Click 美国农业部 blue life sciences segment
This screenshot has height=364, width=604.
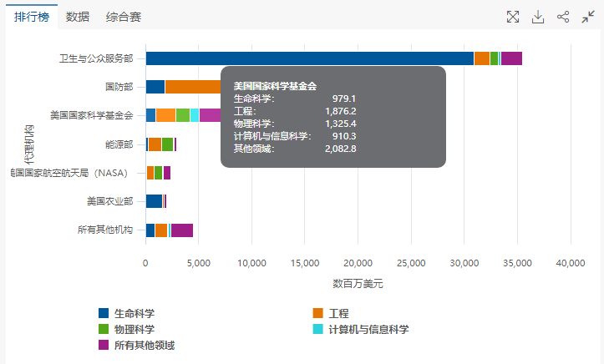tap(154, 202)
